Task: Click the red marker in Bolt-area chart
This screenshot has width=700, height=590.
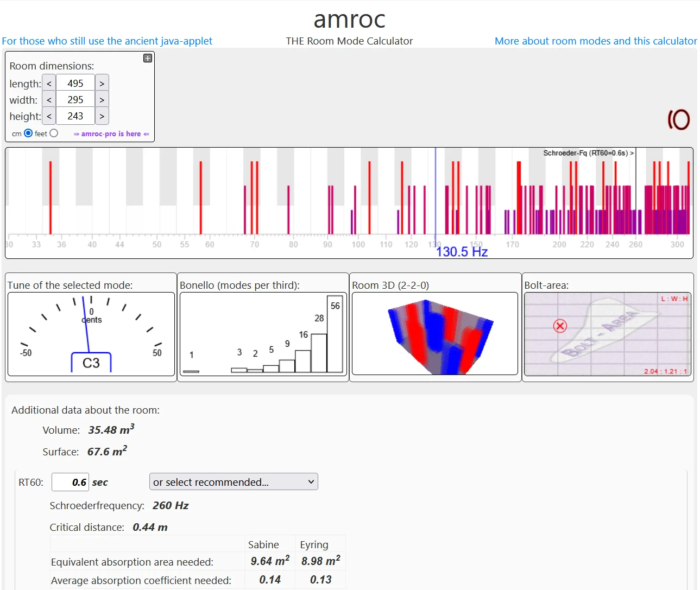Action: pyautogui.click(x=560, y=326)
